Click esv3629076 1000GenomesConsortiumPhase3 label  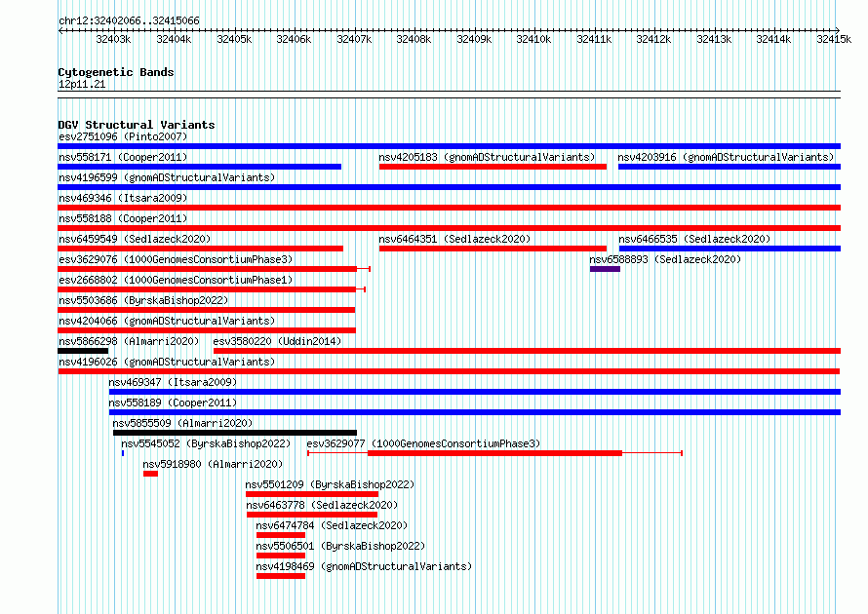coord(176,259)
